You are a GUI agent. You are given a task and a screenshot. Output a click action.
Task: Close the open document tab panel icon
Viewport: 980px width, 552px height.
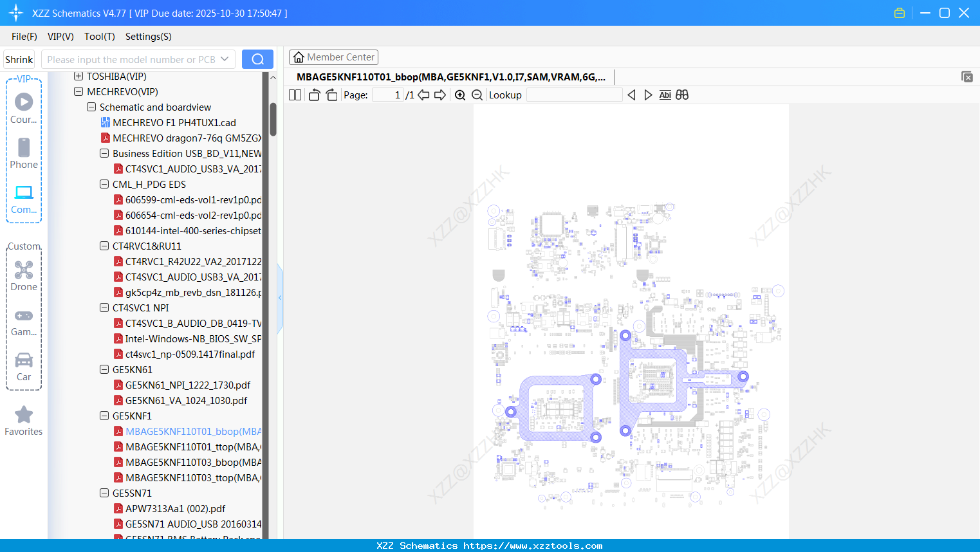click(967, 77)
